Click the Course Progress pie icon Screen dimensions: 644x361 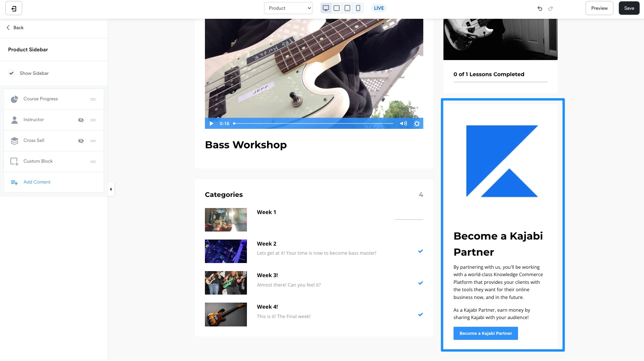[14, 99]
